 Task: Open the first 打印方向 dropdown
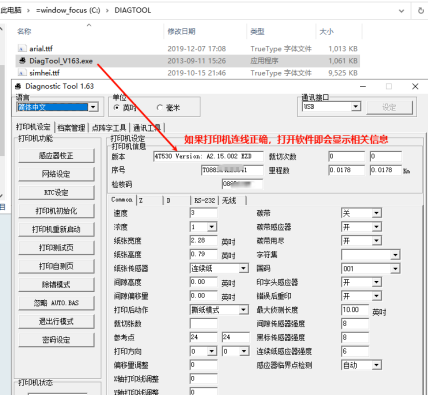pos(212,351)
